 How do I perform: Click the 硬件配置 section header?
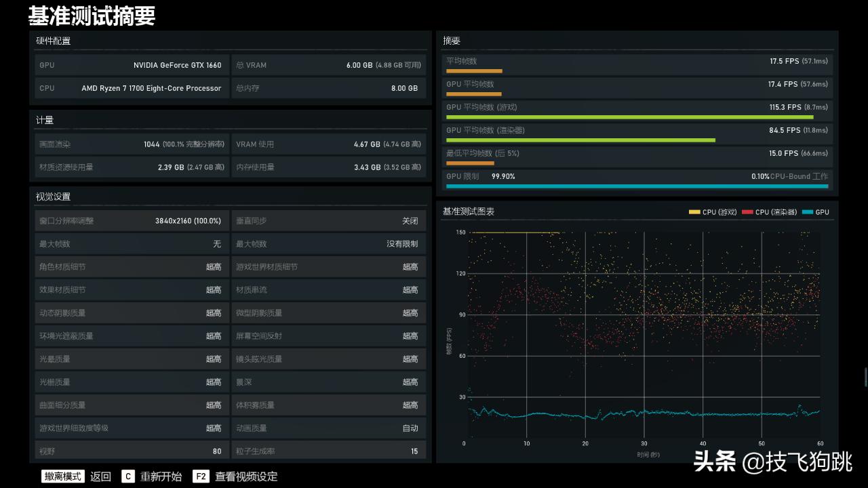pyautogui.click(x=54, y=41)
